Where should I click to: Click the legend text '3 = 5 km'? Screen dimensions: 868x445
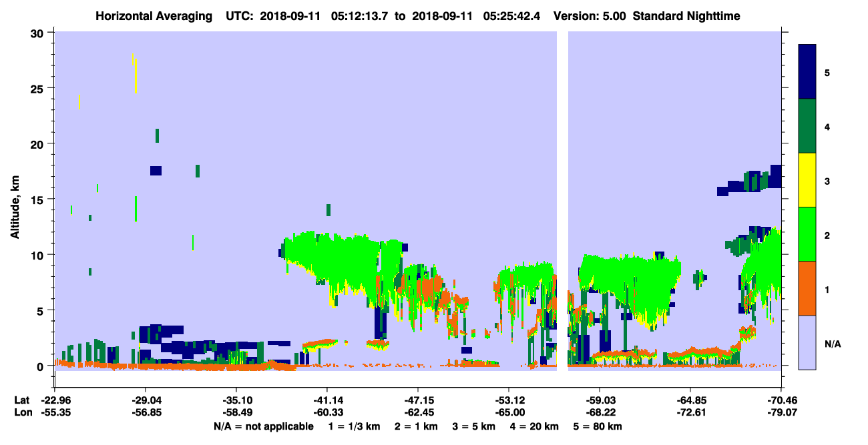pos(473,426)
